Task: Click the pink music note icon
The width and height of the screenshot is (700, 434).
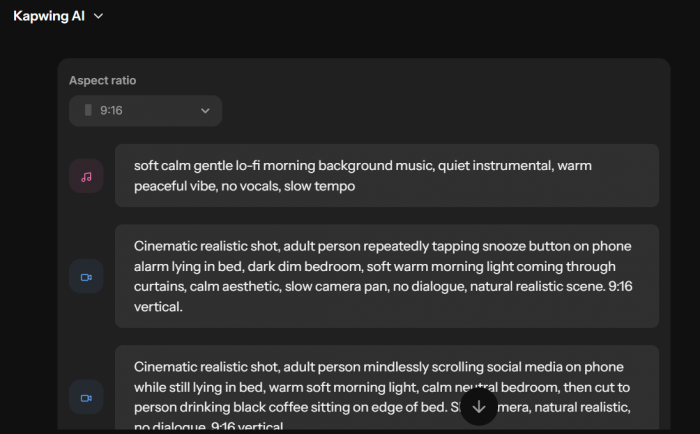Action: [x=86, y=176]
